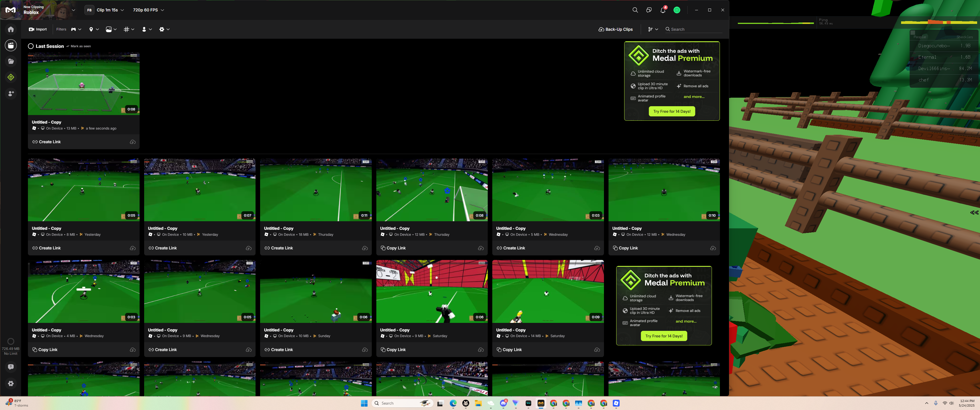Viewport: 980px width, 410px height.
Task: Click the add friends sidebar icon
Action: [11, 93]
